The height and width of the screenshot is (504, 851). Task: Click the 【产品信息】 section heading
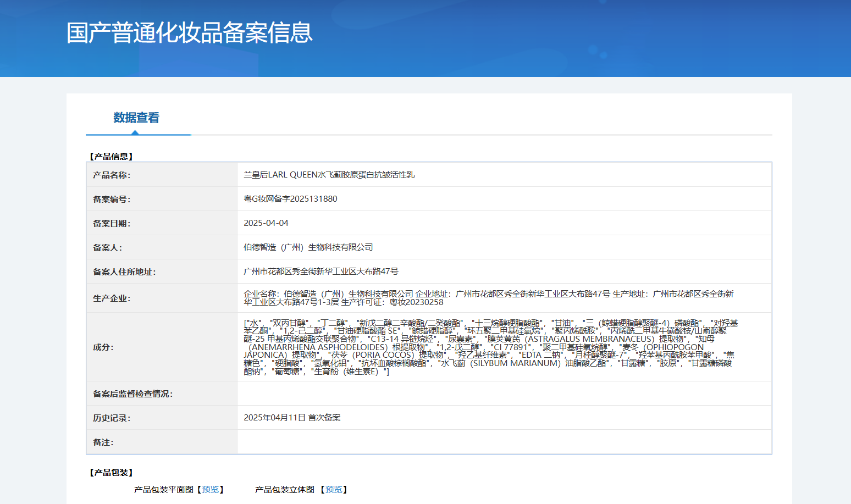pyautogui.click(x=112, y=156)
